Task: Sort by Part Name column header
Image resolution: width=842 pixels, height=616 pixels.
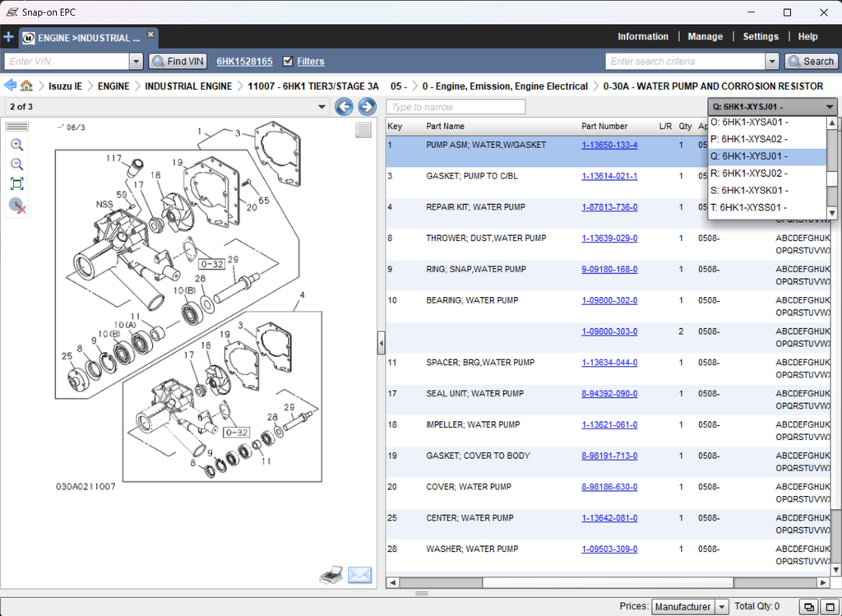Action: 445,126
